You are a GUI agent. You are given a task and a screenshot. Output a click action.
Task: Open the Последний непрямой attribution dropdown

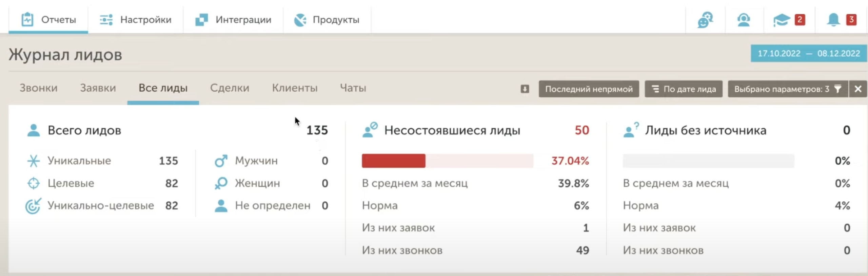click(589, 89)
